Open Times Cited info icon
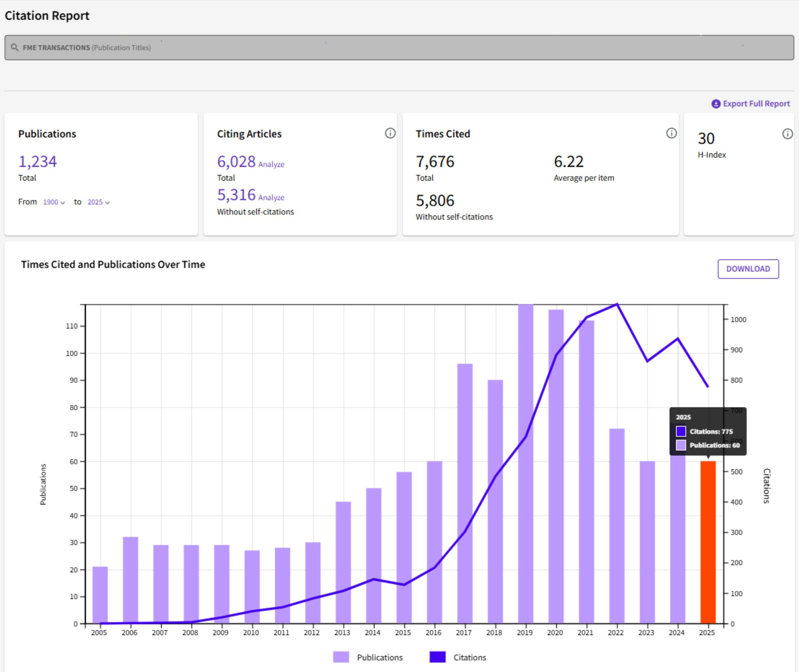The width and height of the screenshot is (799, 672). (x=671, y=133)
